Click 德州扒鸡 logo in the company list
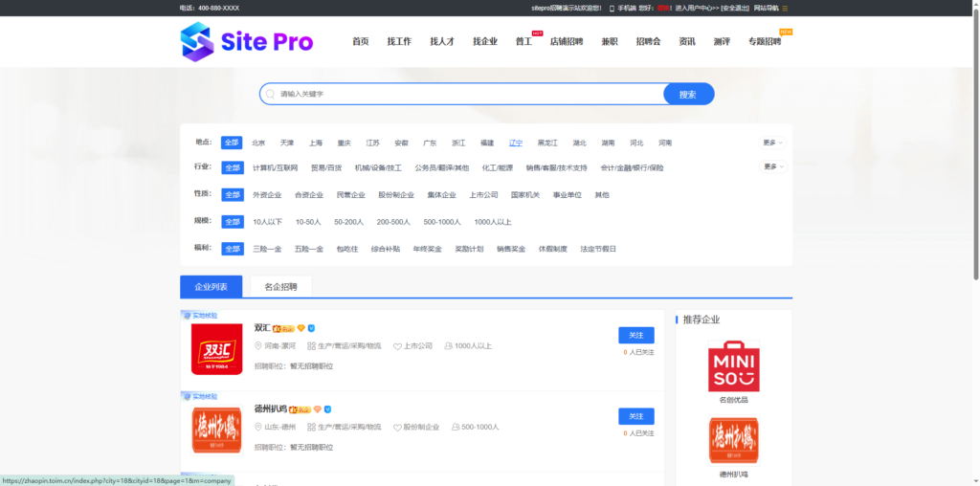The width and height of the screenshot is (980, 486). click(216, 431)
